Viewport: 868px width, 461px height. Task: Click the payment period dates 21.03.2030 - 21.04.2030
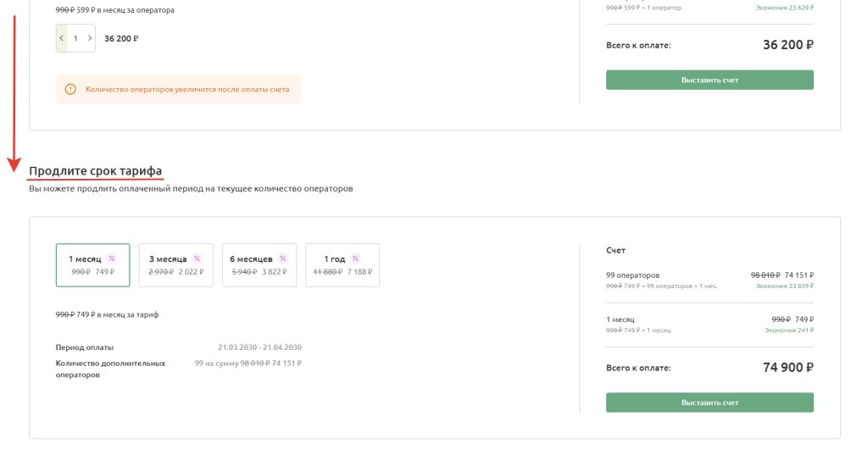click(x=259, y=347)
